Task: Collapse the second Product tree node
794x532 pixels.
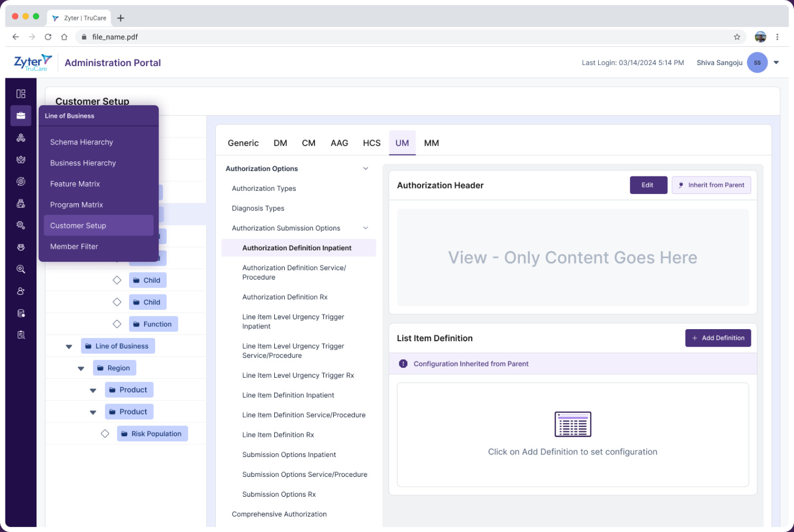Action: (93, 412)
